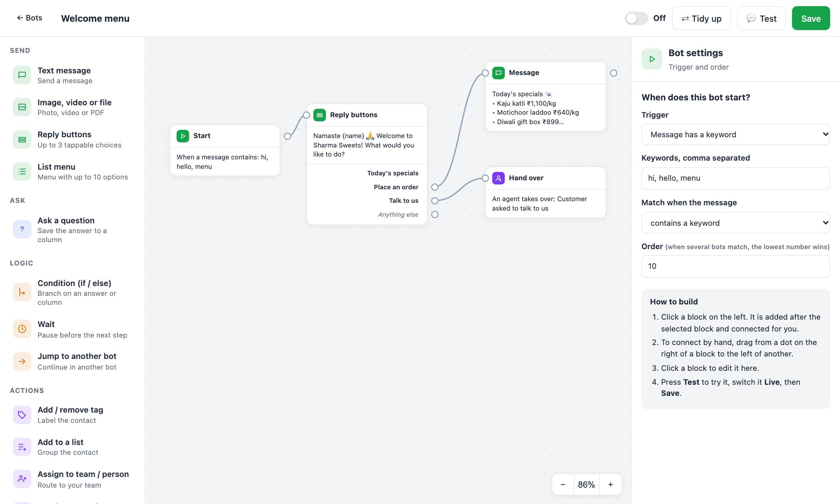Add an Add / remove tag action
The width and height of the screenshot is (840, 504).
pyautogui.click(x=72, y=415)
